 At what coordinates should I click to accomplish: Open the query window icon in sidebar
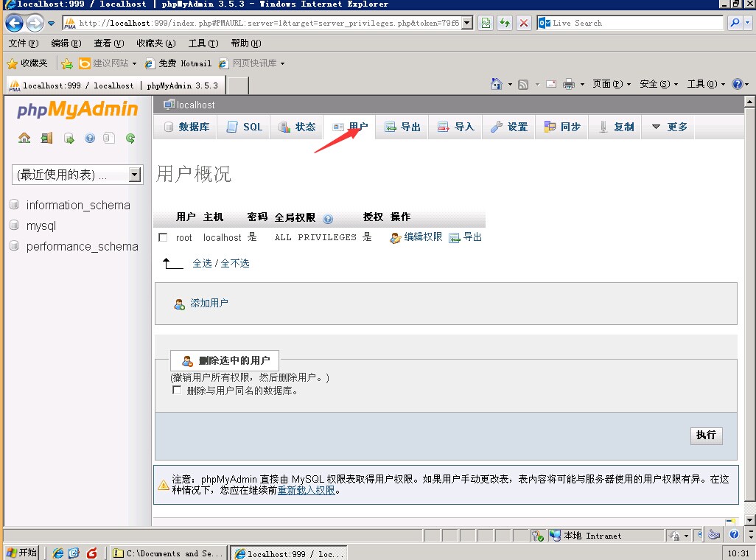(x=69, y=139)
